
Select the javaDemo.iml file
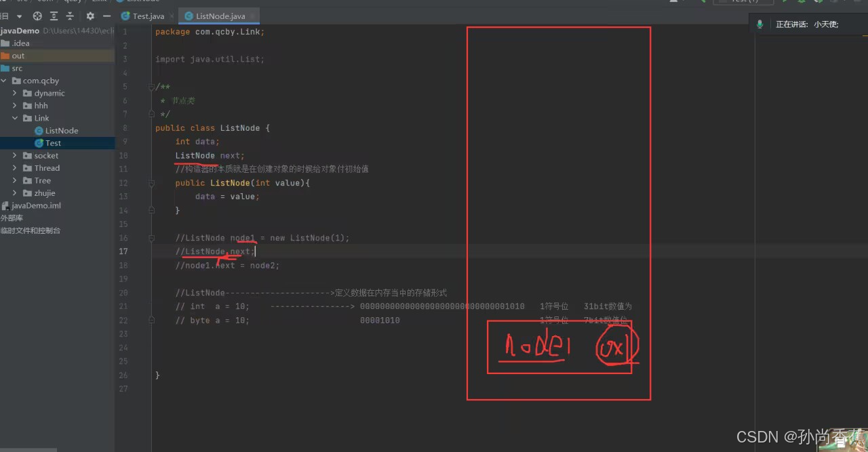coord(36,205)
